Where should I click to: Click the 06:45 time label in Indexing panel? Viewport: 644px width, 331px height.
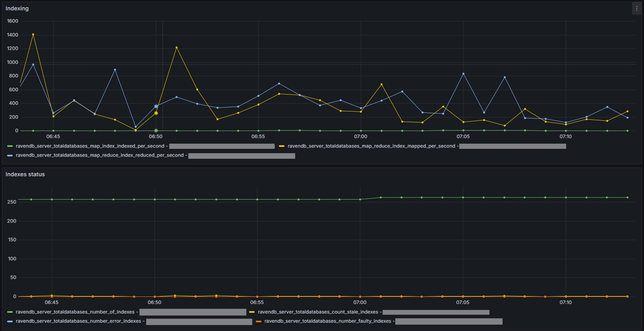click(x=53, y=137)
